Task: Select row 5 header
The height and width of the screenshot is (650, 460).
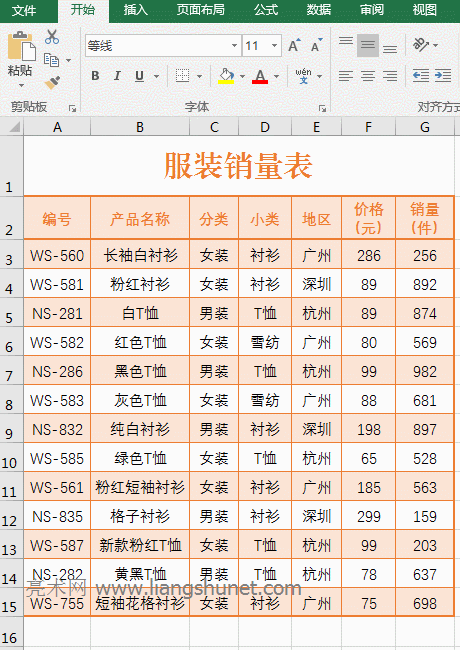Action: point(11,312)
